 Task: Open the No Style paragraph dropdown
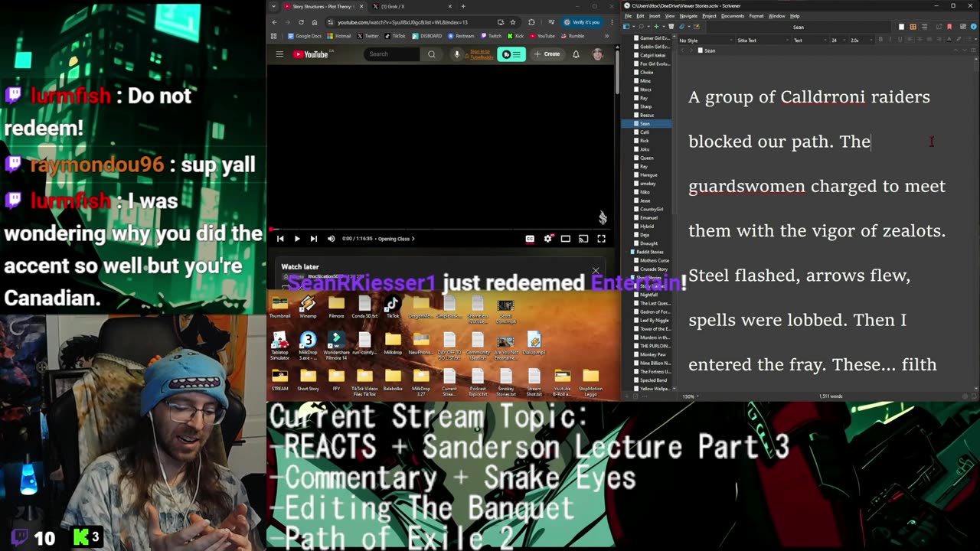[x=706, y=41]
